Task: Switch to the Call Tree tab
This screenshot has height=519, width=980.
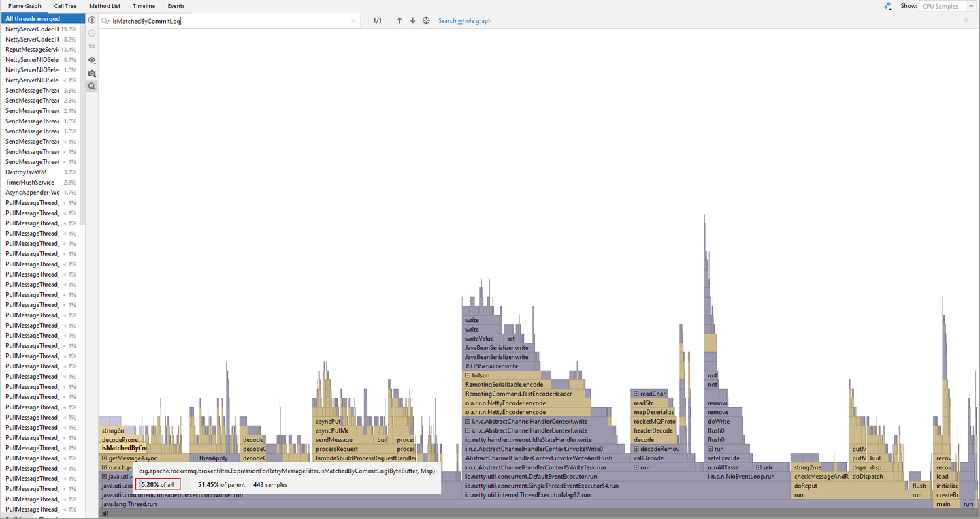Action: (x=65, y=6)
